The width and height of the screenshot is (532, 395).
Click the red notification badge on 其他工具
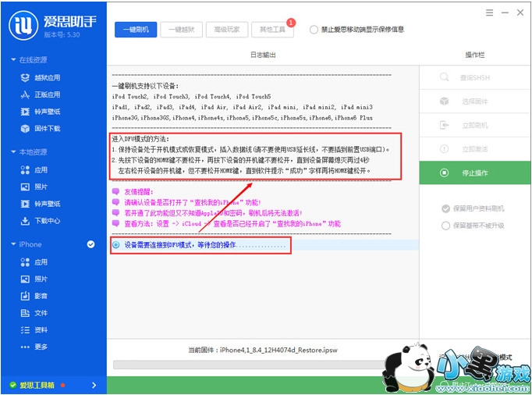291,23
